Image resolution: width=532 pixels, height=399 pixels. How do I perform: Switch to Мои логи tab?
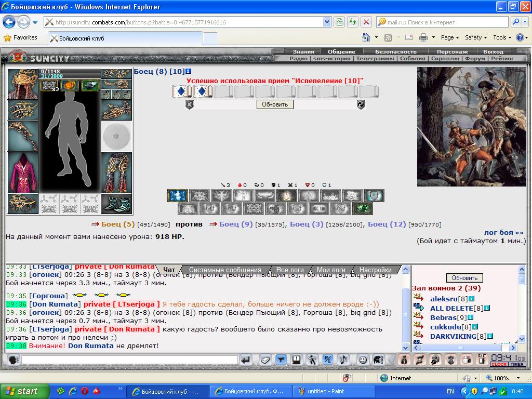[331, 270]
